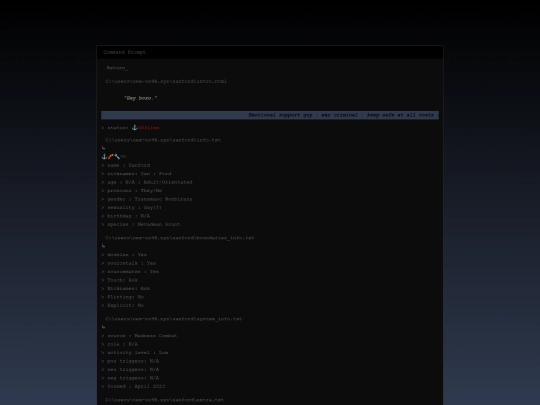
Task: Click the "Touch: Ask" row
Action: (120, 280)
